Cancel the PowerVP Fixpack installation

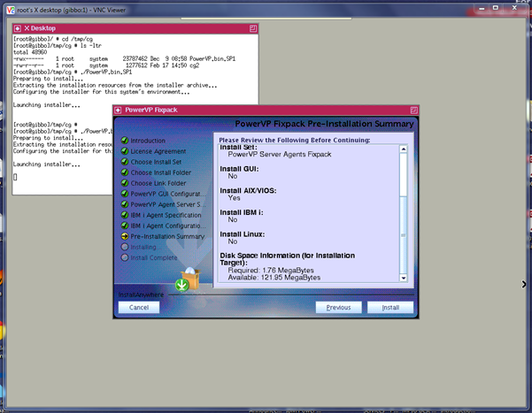tap(139, 307)
